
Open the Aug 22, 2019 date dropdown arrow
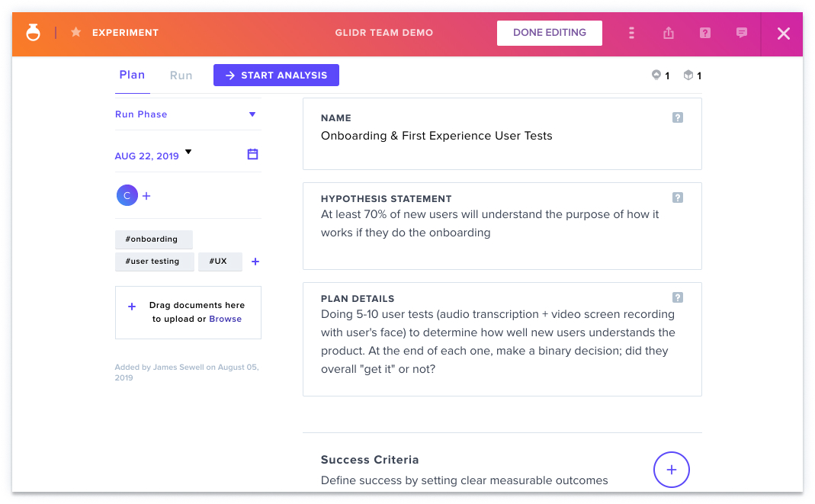[x=188, y=152]
